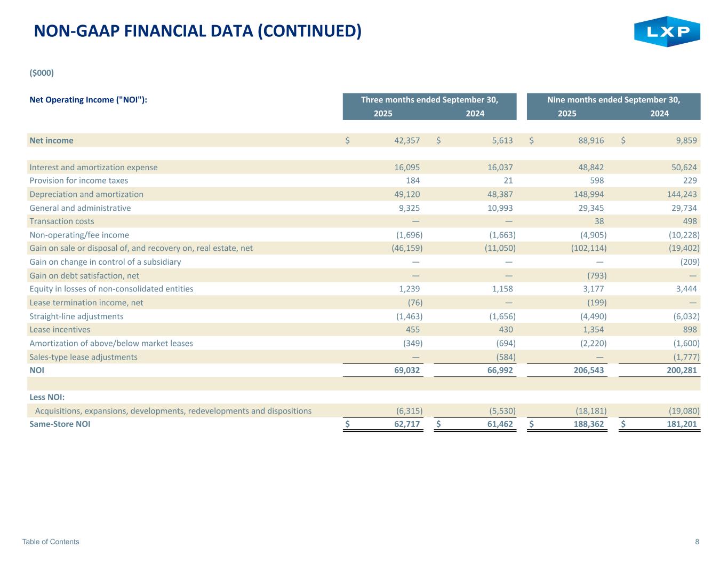Select the Net Operating Income ("NOI") heading
The width and height of the screenshot is (728, 563).
point(88,100)
